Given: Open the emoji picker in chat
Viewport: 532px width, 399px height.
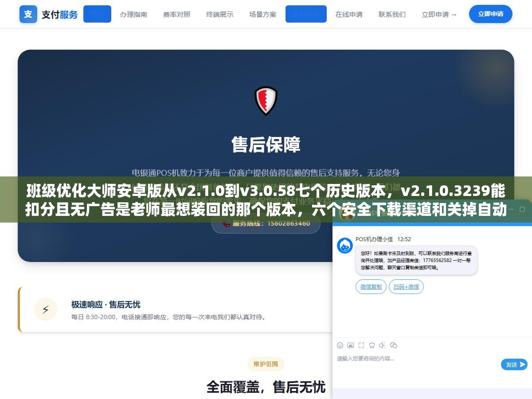Looking at the screenshot, I should click(340, 345).
